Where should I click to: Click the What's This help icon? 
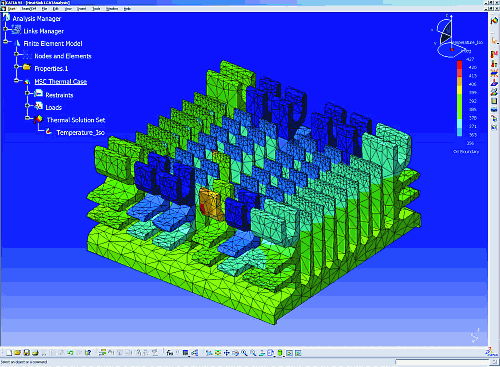(x=88, y=353)
